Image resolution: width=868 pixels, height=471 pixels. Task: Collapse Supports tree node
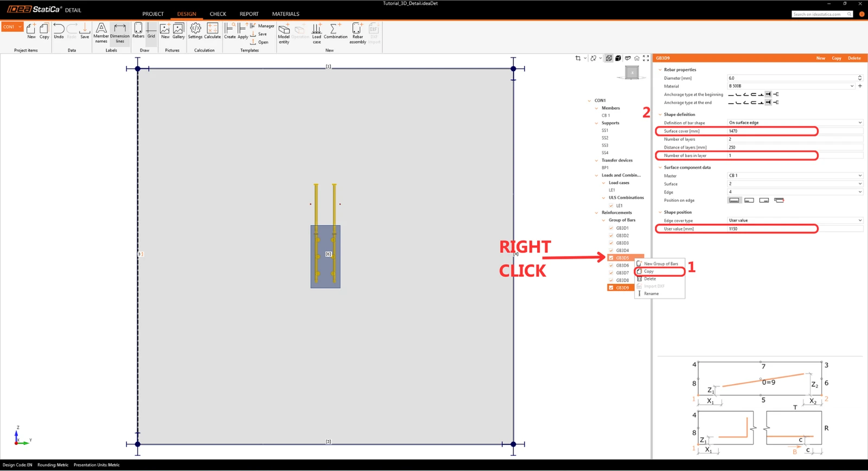tap(597, 123)
